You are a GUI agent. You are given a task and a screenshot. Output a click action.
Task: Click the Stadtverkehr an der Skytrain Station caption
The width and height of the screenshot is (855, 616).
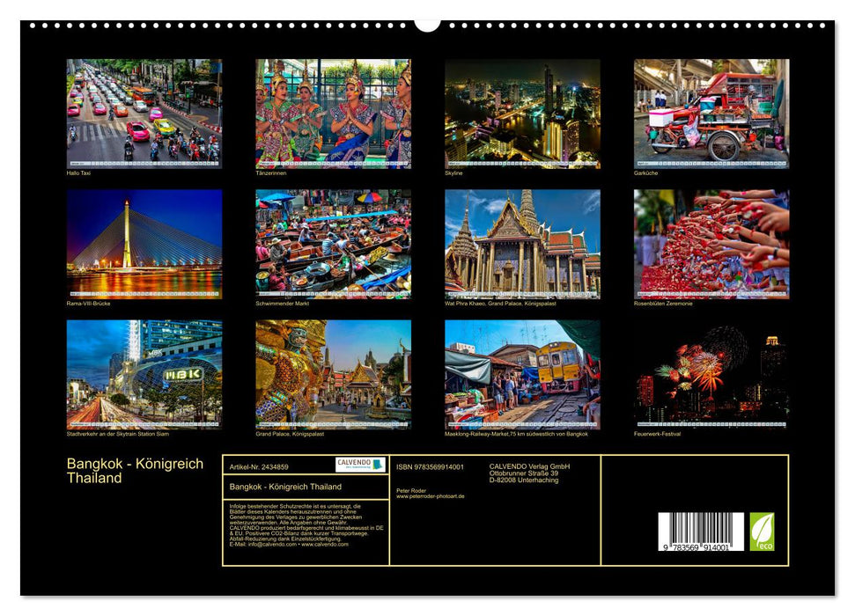118,435
